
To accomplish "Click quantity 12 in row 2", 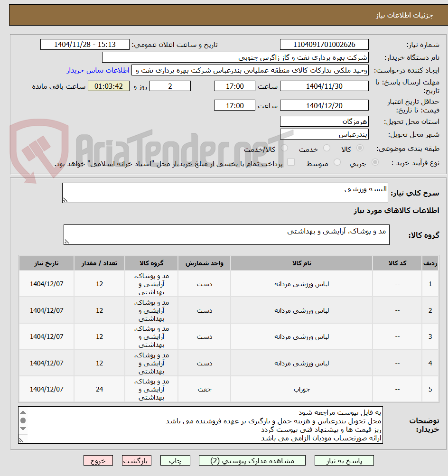I will 100,310.
